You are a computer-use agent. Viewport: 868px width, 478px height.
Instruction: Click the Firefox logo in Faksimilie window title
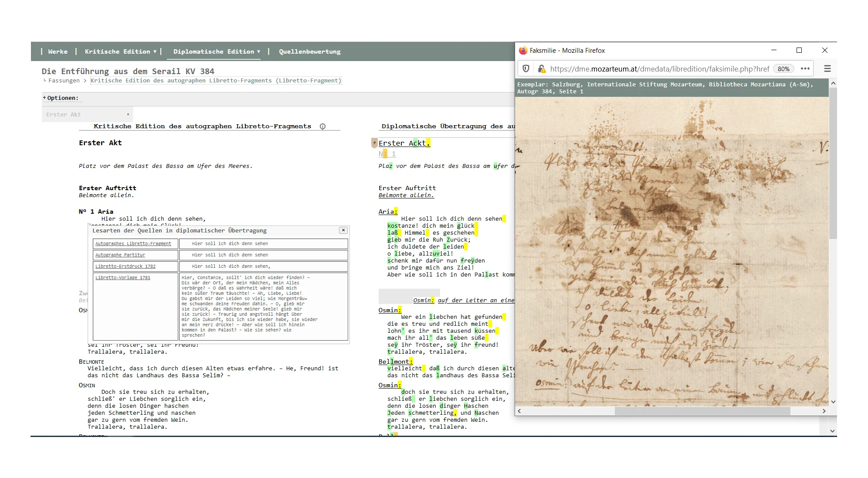pyautogui.click(x=523, y=51)
